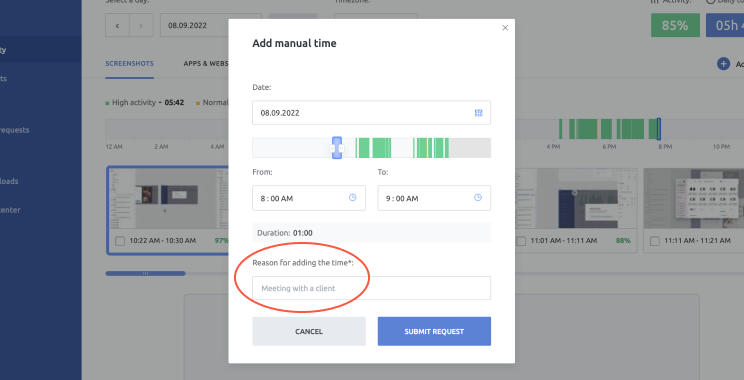The image size is (744, 380).
Task: Tick checkbox for 11:11 AM - 11:21 AM screenshot
Action: coord(655,241)
